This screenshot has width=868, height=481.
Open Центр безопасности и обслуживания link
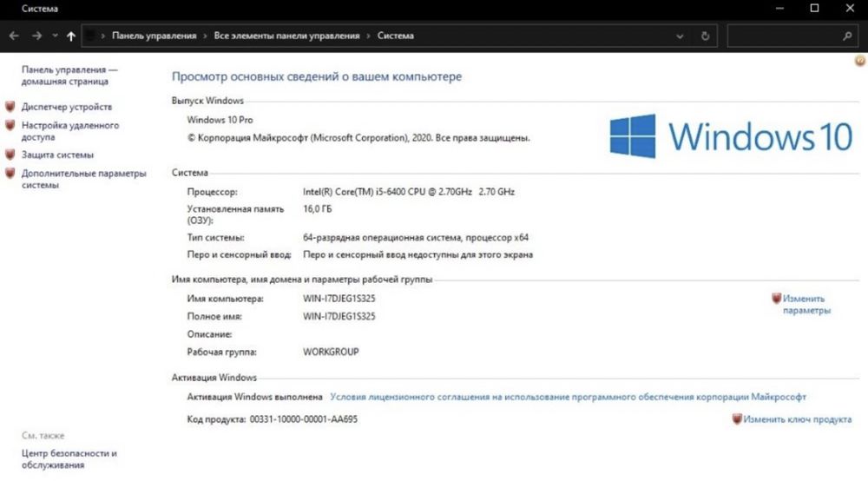(69, 458)
